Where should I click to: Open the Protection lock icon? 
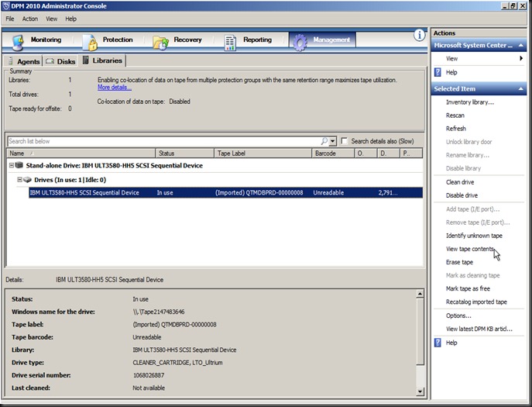point(90,41)
